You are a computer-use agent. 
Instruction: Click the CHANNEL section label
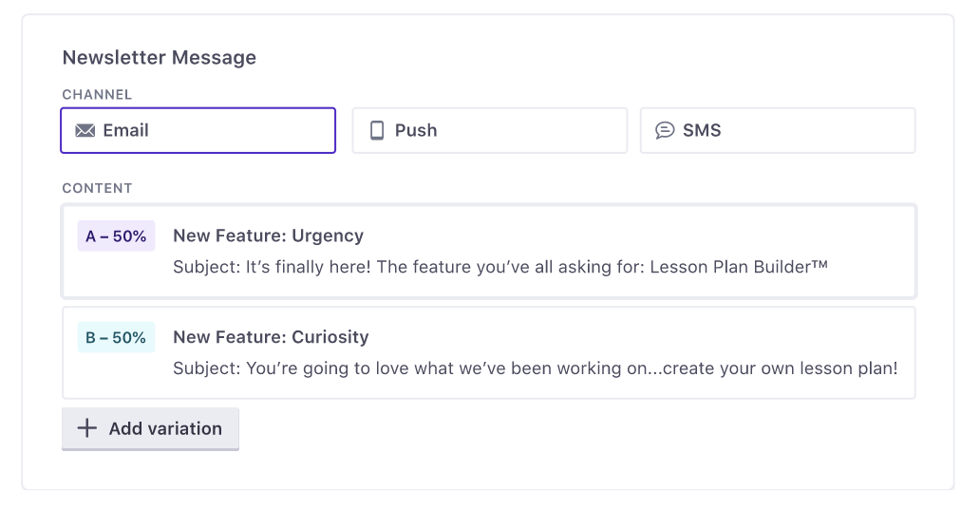coord(97,95)
